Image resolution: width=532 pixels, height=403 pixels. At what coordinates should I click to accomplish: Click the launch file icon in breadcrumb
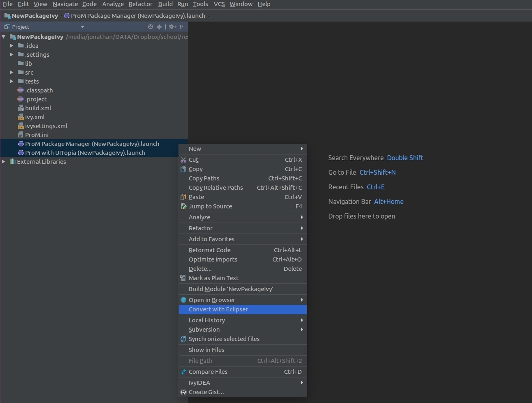(67, 16)
